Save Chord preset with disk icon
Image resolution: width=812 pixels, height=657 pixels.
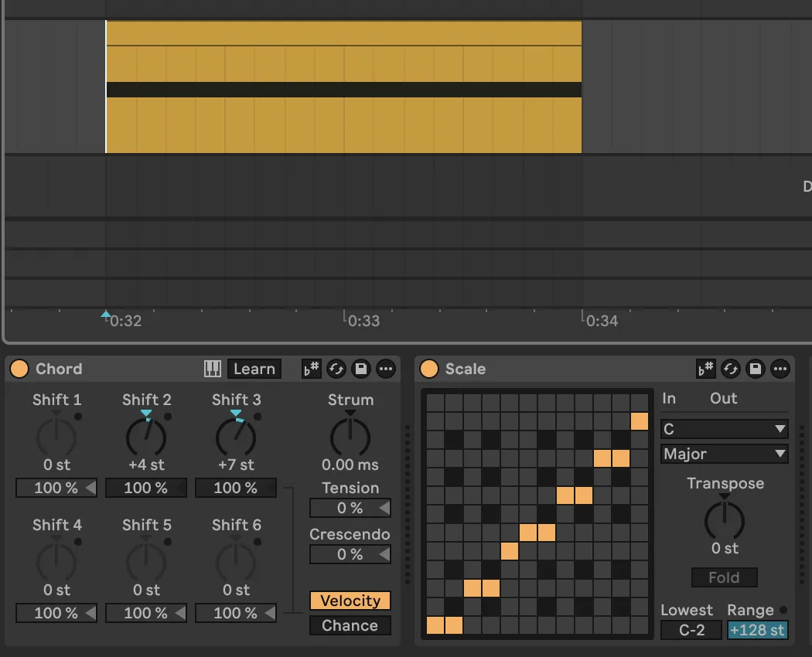tap(361, 369)
